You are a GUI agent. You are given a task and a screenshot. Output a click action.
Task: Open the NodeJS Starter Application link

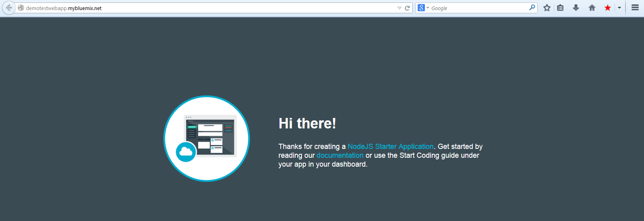point(390,147)
